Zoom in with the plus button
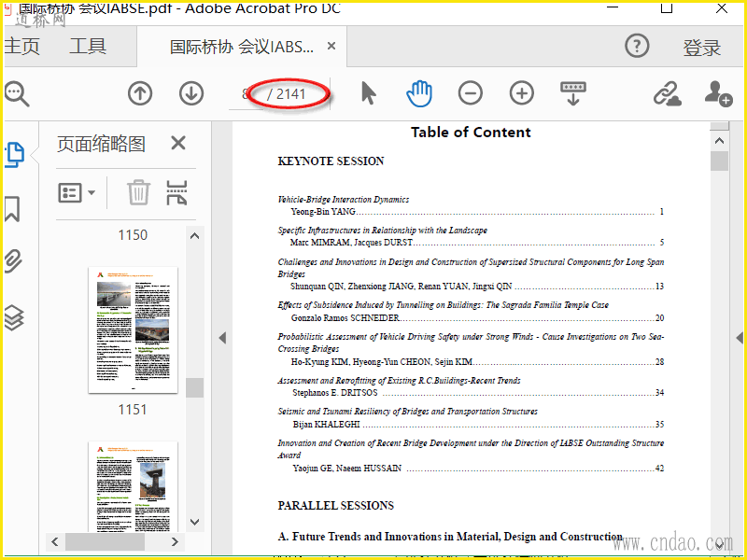Image resolution: width=747 pixels, height=560 pixels. coord(522,93)
